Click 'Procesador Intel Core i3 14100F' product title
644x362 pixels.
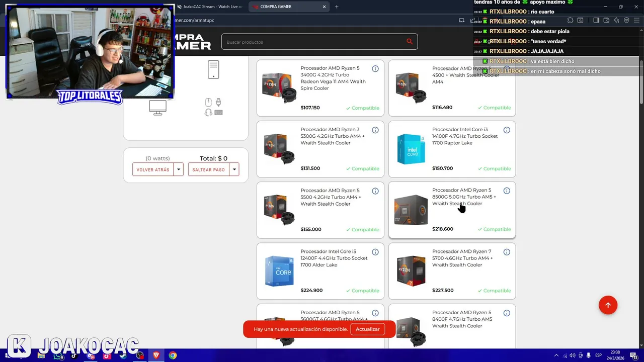[465, 136]
